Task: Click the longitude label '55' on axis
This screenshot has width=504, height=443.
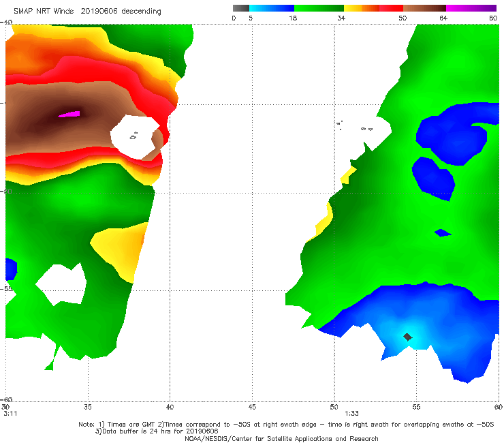Action: click(416, 407)
